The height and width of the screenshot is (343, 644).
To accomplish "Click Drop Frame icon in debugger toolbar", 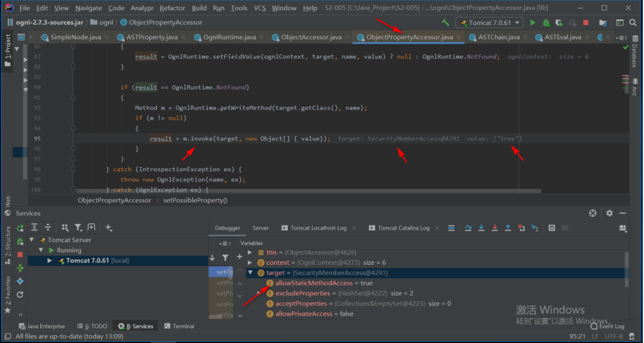I will (x=521, y=228).
